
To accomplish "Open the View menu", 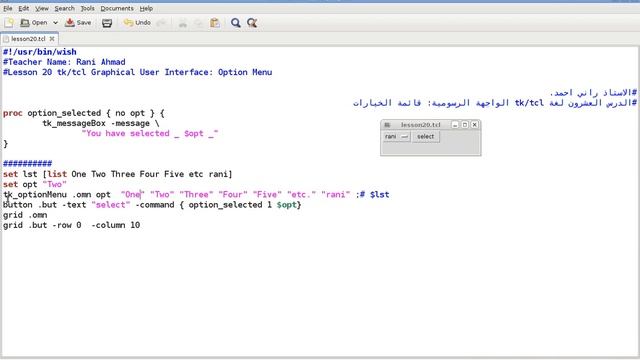I will click(x=42, y=8).
